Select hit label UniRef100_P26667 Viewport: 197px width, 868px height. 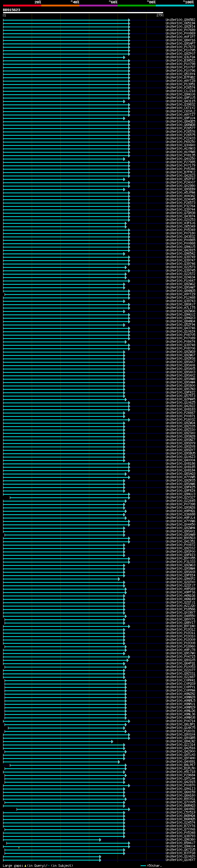click(x=180, y=413)
